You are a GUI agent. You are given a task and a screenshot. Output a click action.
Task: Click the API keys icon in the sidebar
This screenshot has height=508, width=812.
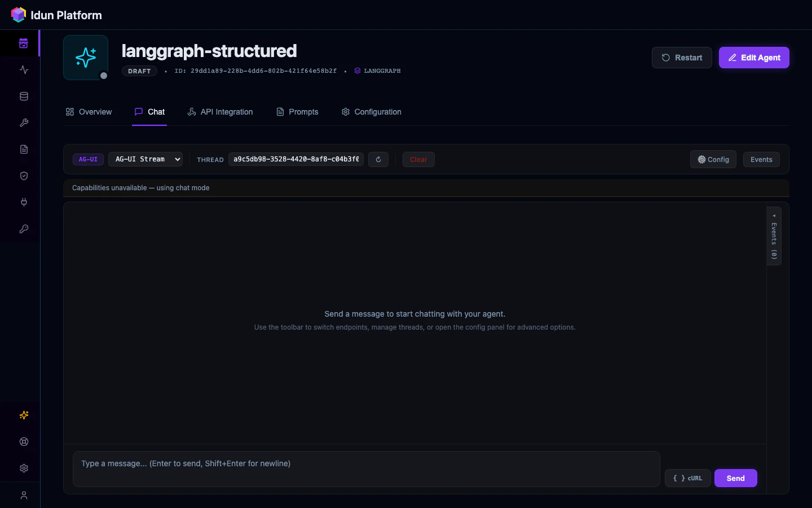tap(23, 229)
